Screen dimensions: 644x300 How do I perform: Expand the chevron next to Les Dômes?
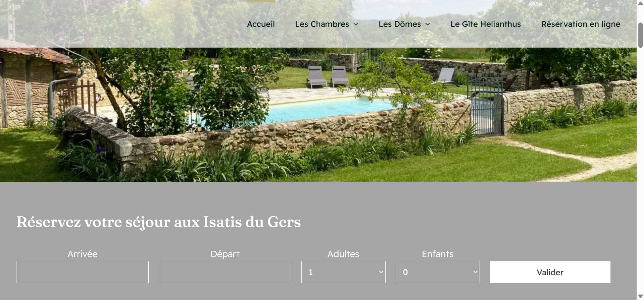pyautogui.click(x=428, y=24)
